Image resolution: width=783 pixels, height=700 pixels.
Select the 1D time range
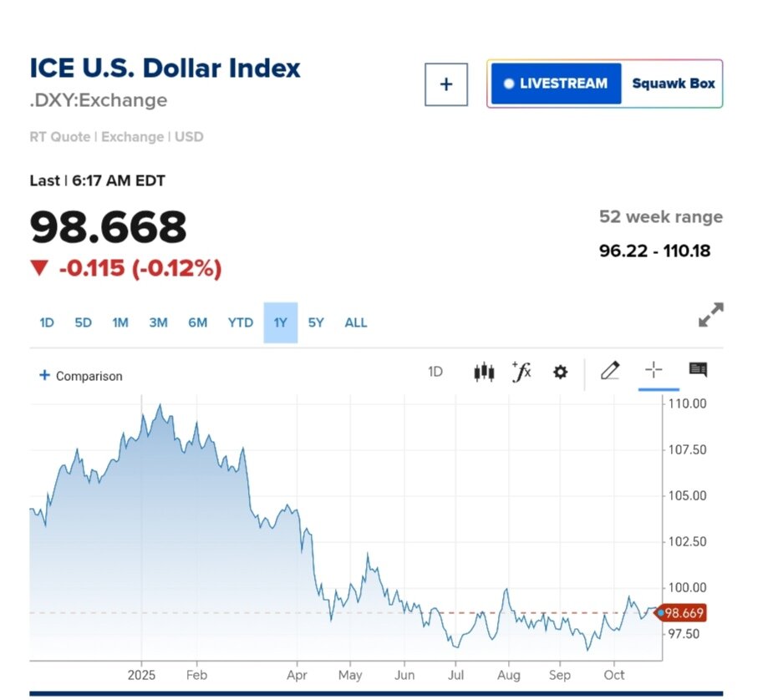(47, 322)
